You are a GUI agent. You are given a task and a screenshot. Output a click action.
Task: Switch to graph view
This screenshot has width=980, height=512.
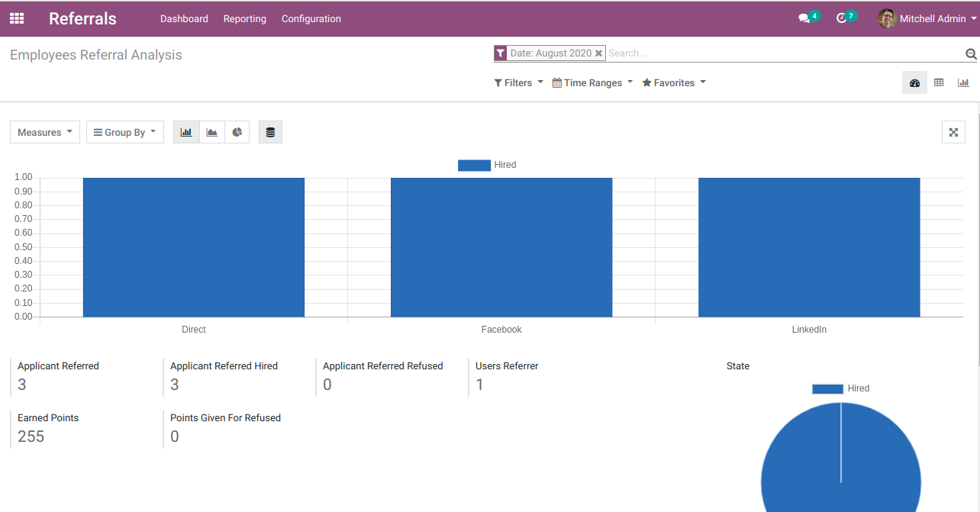click(x=963, y=82)
